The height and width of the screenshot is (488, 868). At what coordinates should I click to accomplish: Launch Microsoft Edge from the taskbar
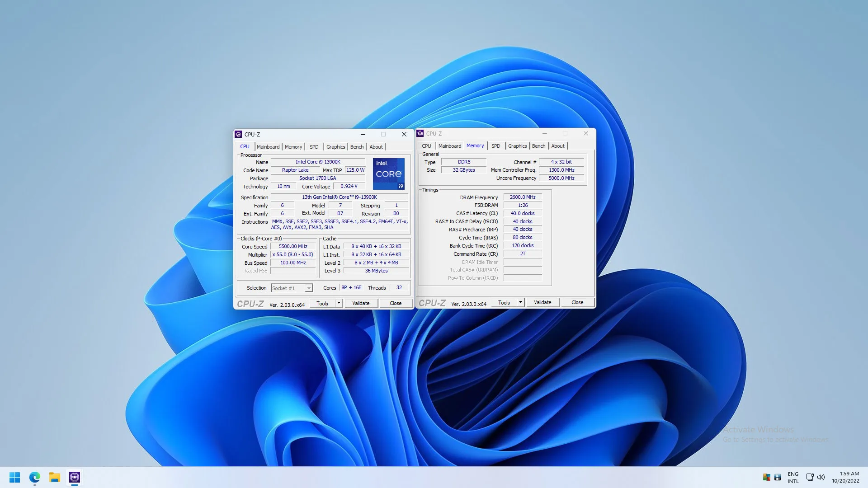35,477
